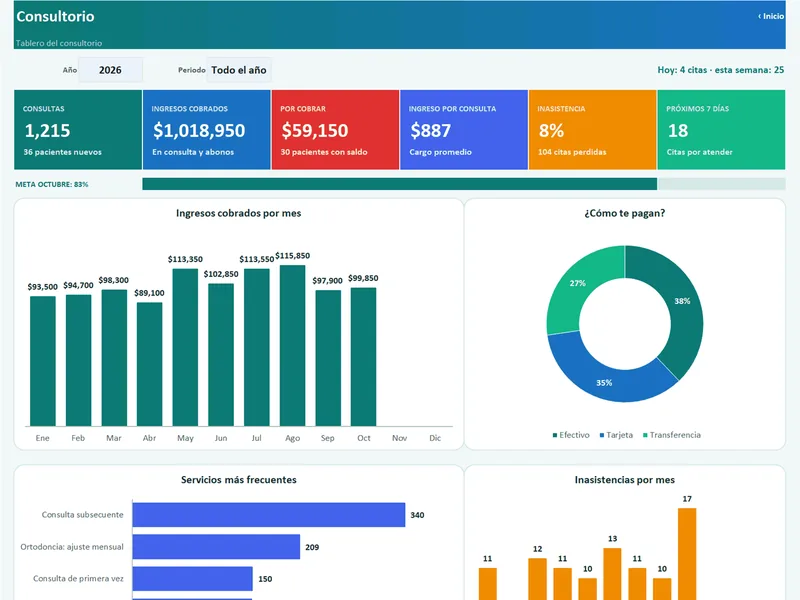Click the Oct bar labeled $99,850
Viewport: 800px width, 600px height.
(x=363, y=357)
